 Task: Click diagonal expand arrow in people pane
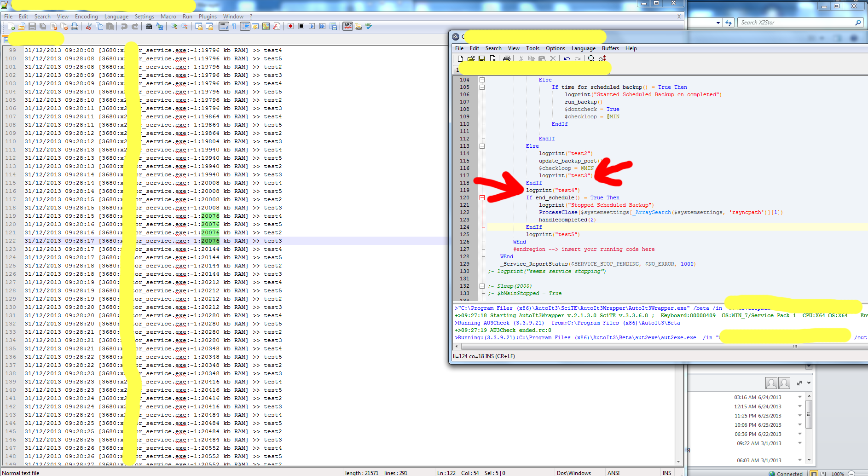pyautogui.click(x=799, y=383)
